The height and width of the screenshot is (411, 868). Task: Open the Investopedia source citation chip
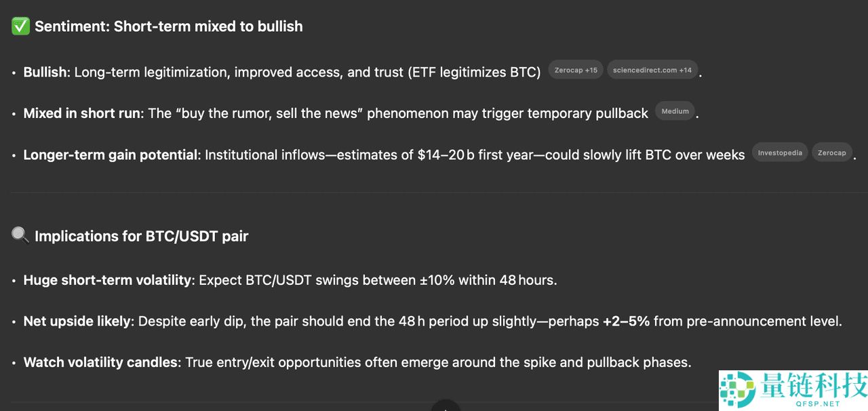pos(780,153)
